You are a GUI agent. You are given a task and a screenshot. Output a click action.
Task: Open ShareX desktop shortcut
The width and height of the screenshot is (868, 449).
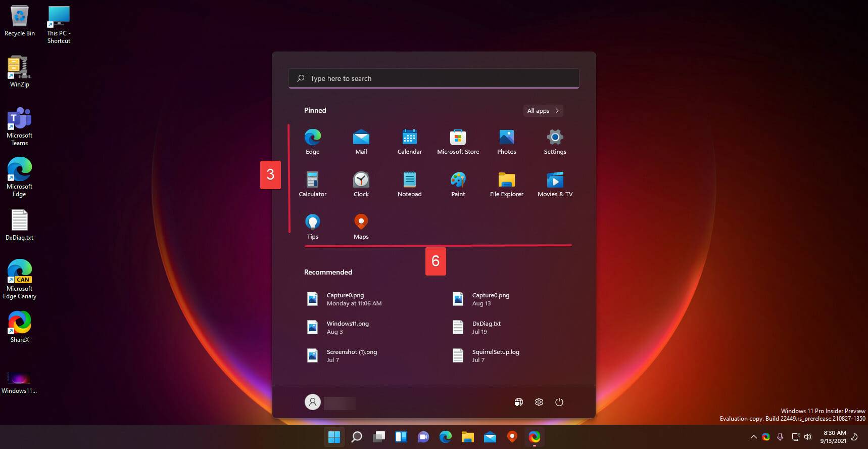click(20, 327)
